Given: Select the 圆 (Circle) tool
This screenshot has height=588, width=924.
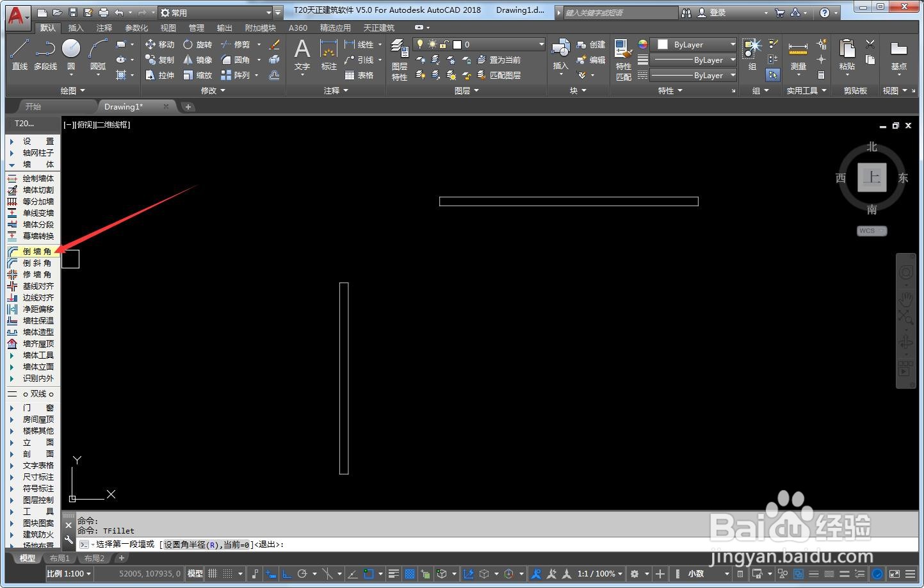Looking at the screenshot, I should pyautogui.click(x=71, y=54).
